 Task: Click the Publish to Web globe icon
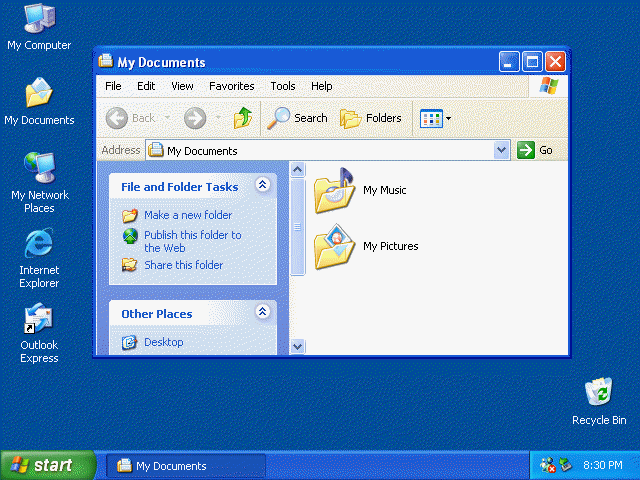130,236
